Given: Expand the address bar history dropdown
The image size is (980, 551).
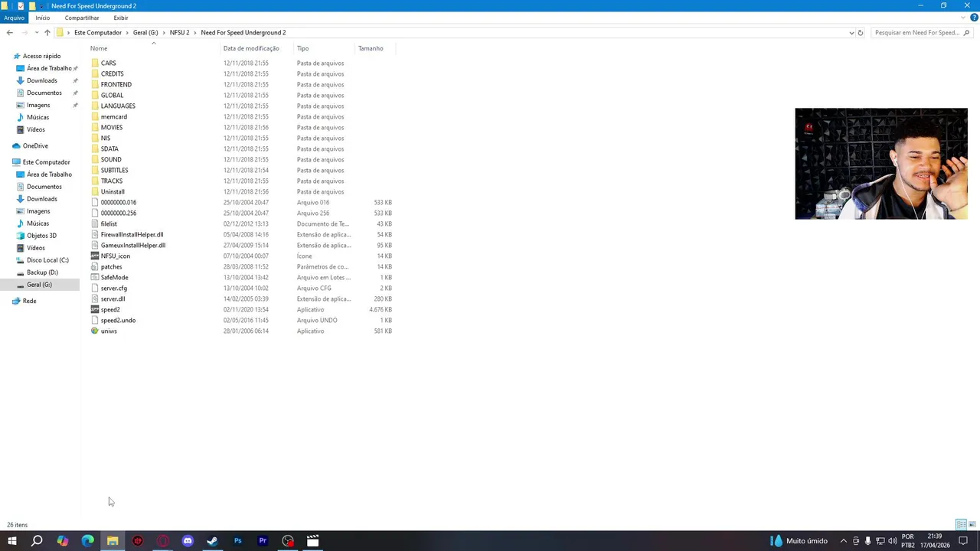Looking at the screenshot, I should pyautogui.click(x=851, y=33).
